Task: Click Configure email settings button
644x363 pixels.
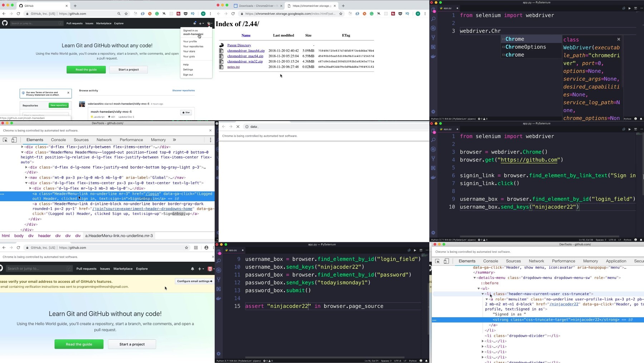Action: pos(194,281)
